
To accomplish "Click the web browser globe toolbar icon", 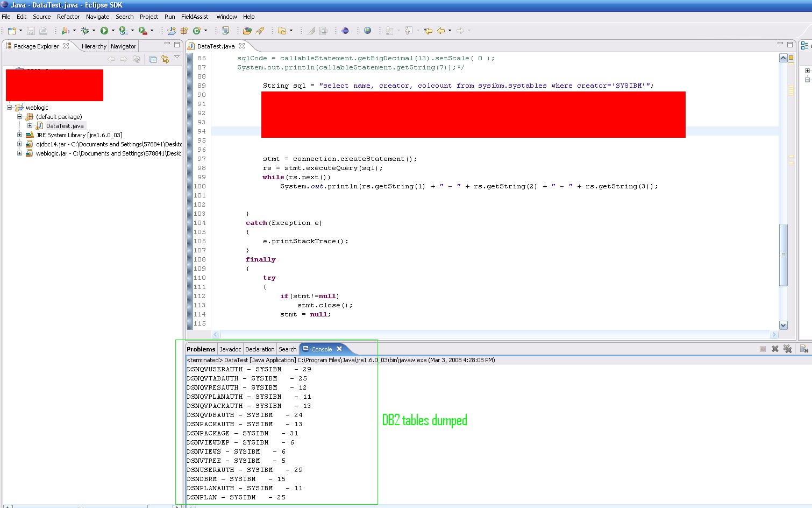I will click(367, 31).
